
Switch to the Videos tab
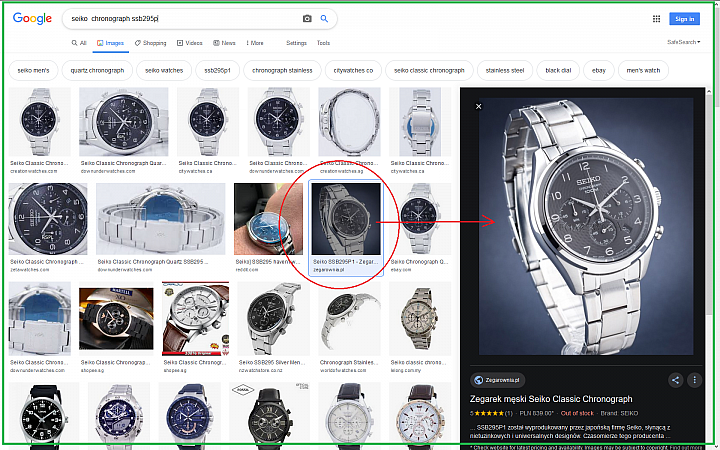pyautogui.click(x=190, y=43)
